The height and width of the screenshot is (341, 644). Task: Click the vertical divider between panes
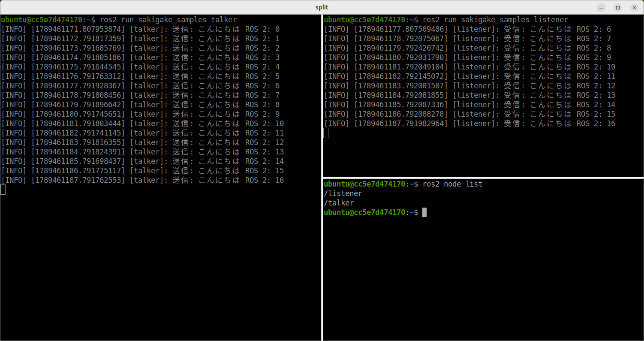pos(322,178)
